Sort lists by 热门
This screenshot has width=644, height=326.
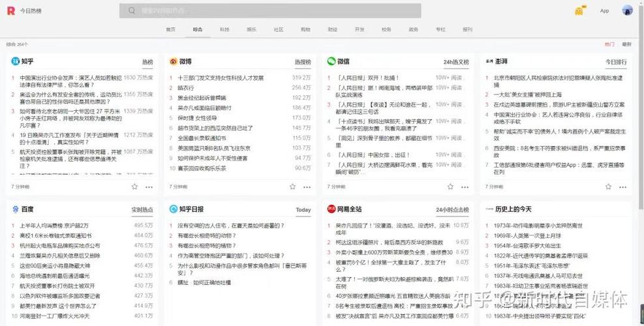(x=609, y=44)
